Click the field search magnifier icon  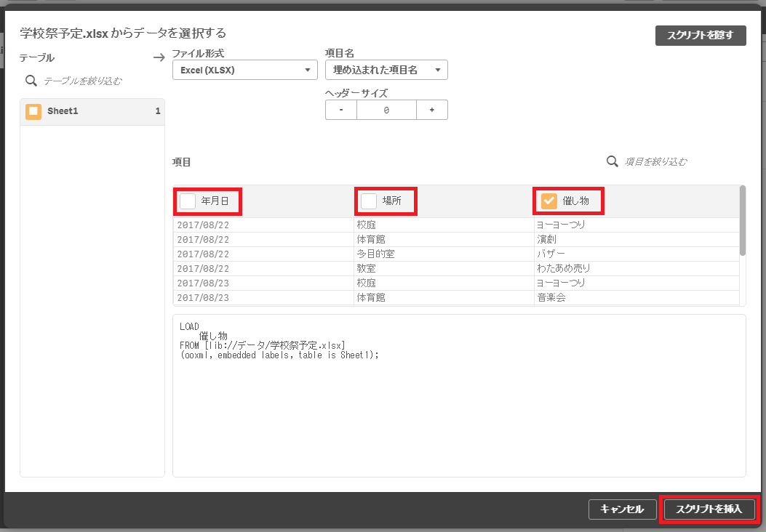(x=612, y=161)
